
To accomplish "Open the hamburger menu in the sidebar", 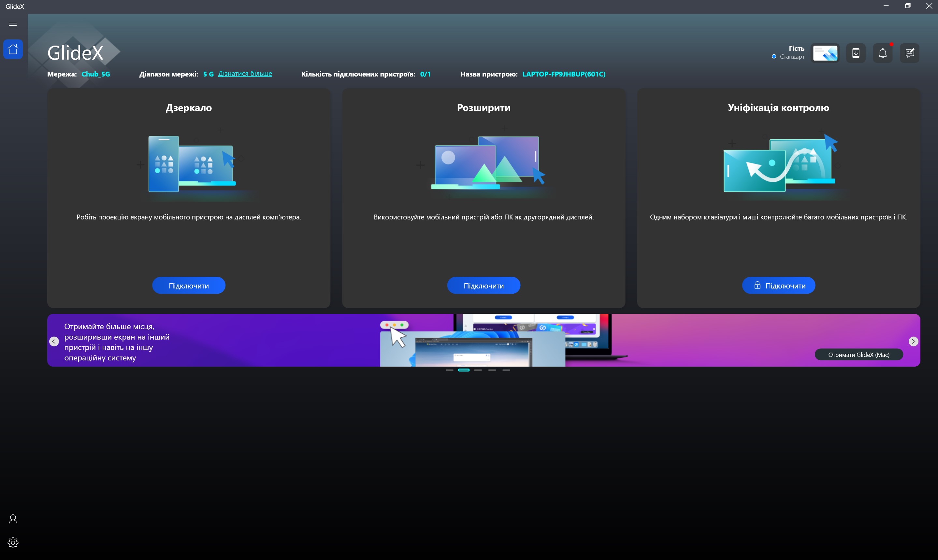I will click(x=13, y=25).
